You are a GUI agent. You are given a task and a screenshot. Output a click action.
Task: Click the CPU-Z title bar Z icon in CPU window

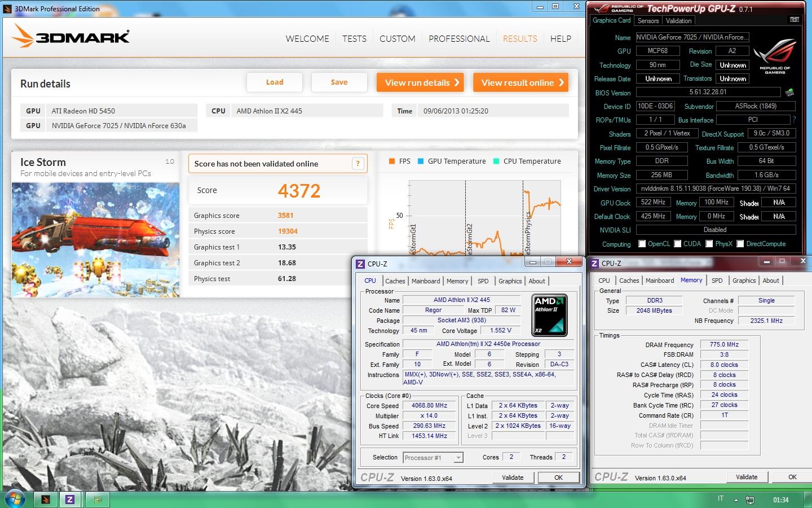tap(360, 264)
